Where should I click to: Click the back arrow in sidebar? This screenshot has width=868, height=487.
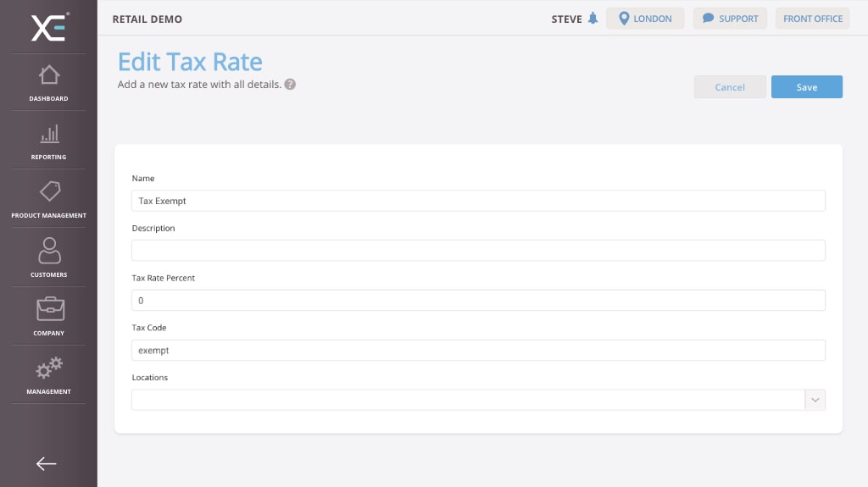(46, 463)
